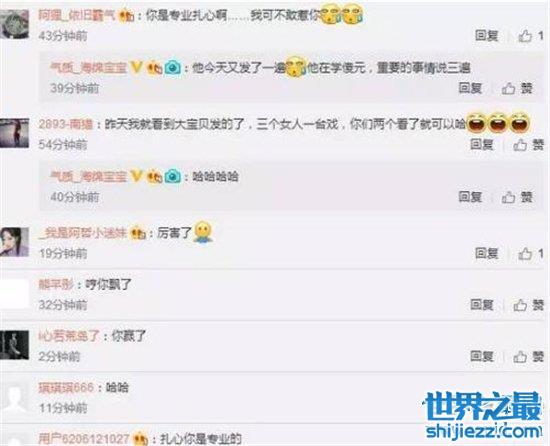Open 用户6206121027 profile link
This screenshot has width=550, height=446.
[84, 438]
